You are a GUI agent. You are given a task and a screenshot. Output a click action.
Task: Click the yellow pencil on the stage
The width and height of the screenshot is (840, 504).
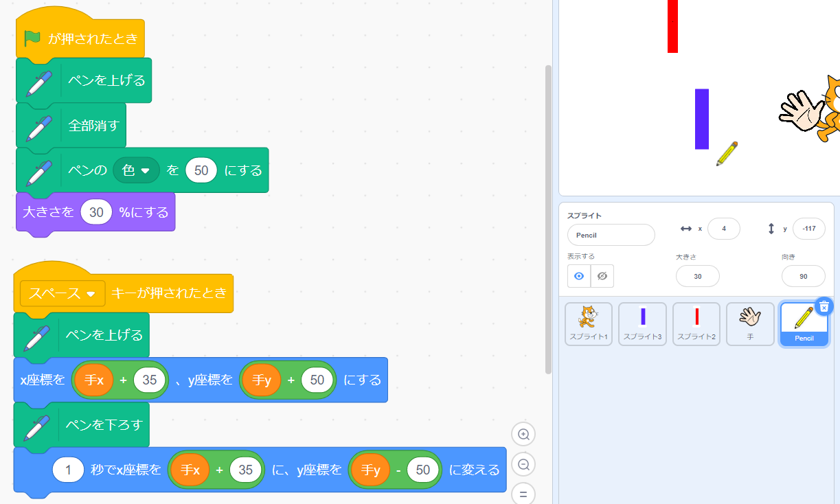tap(727, 153)
